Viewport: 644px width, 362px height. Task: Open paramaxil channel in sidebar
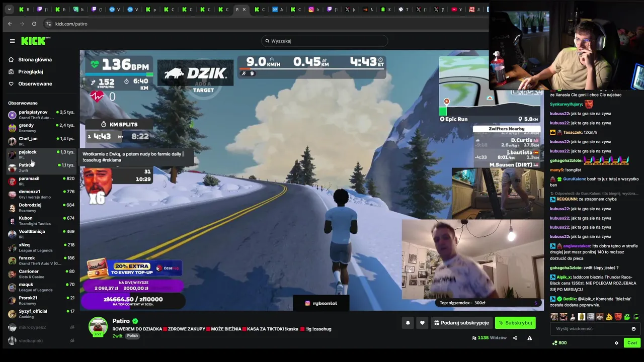(40, 181)
